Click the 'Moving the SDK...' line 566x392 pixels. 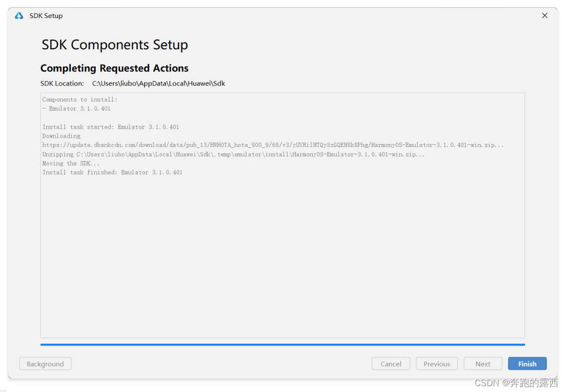pos(71,164)
